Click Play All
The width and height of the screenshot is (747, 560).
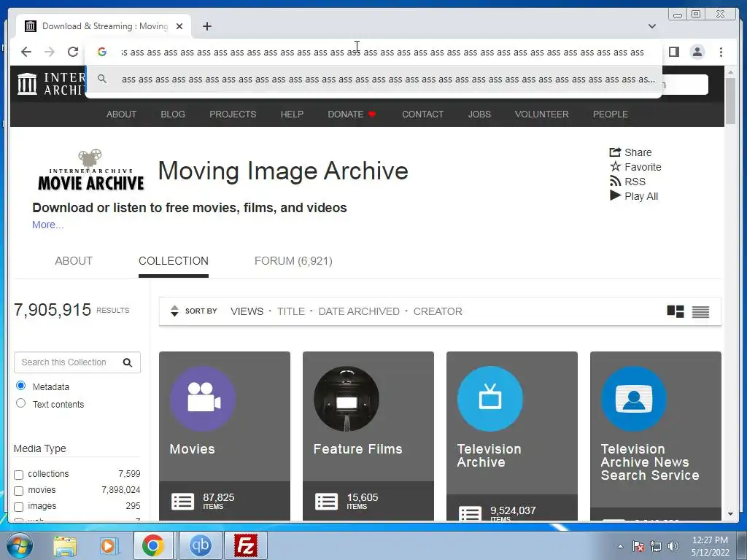pyautogui.click(x=634, y=196)
